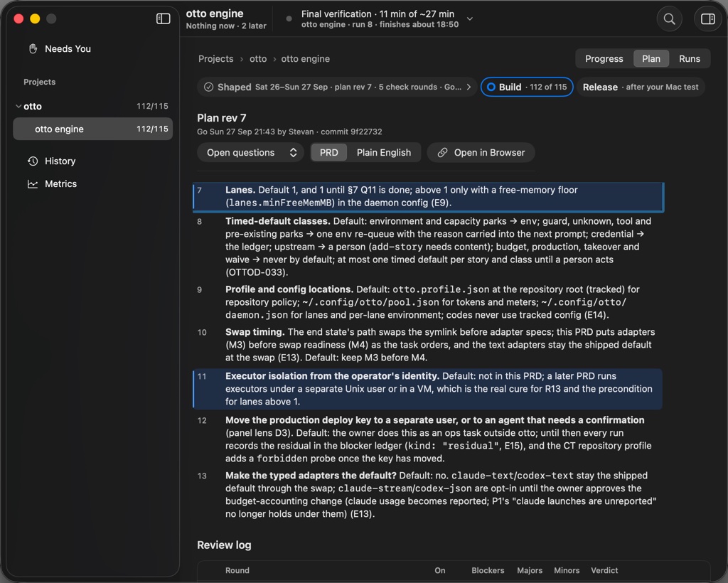Click the link icon beside Open in Browser
This screenshot has width=728, height=583.
point(442,153)
